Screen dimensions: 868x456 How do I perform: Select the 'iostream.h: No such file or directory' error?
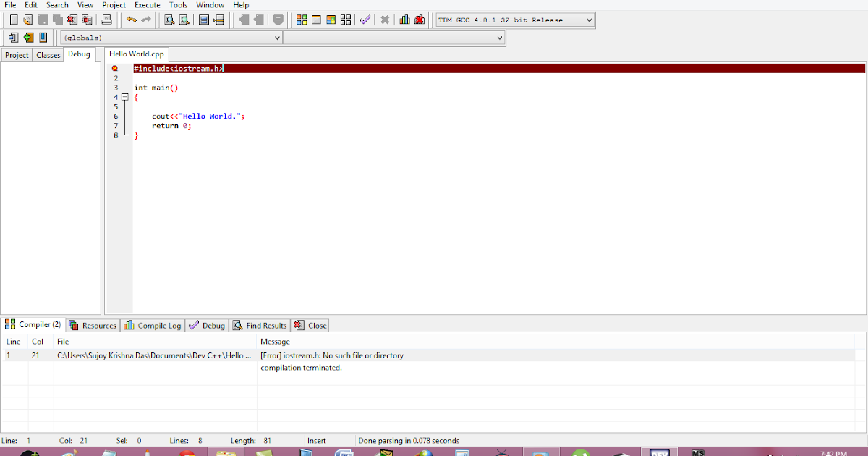coord(332,355)
